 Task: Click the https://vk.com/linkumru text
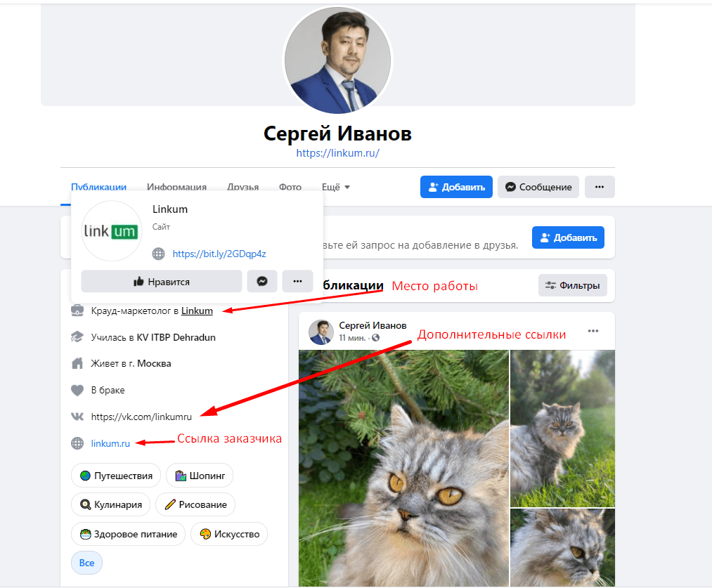(x=141, y=417)
